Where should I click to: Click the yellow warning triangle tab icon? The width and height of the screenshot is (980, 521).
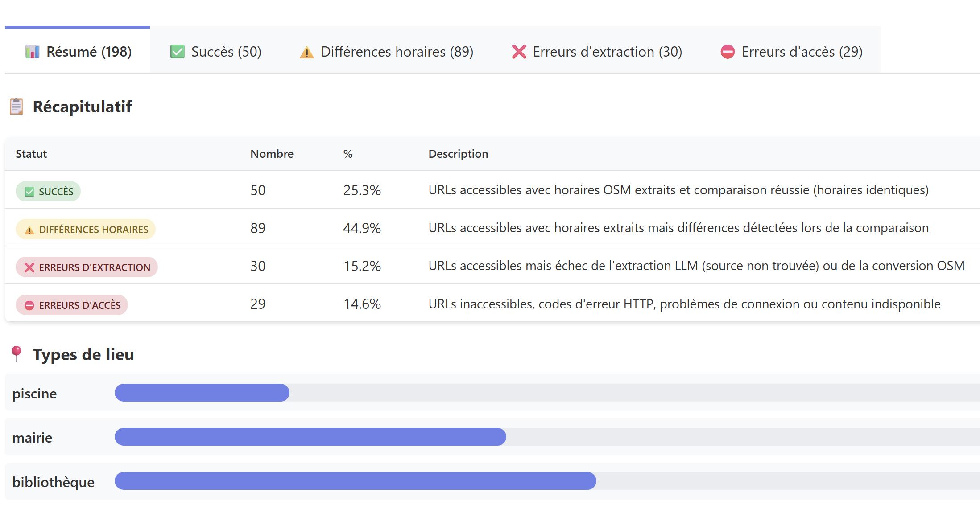pyautogui.click(x=307, y=52)
